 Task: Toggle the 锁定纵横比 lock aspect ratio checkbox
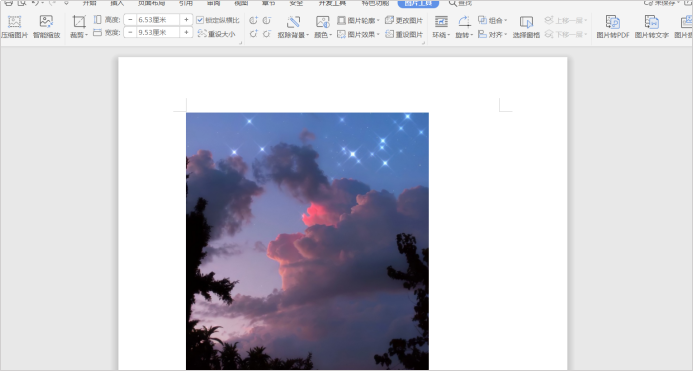200,20
